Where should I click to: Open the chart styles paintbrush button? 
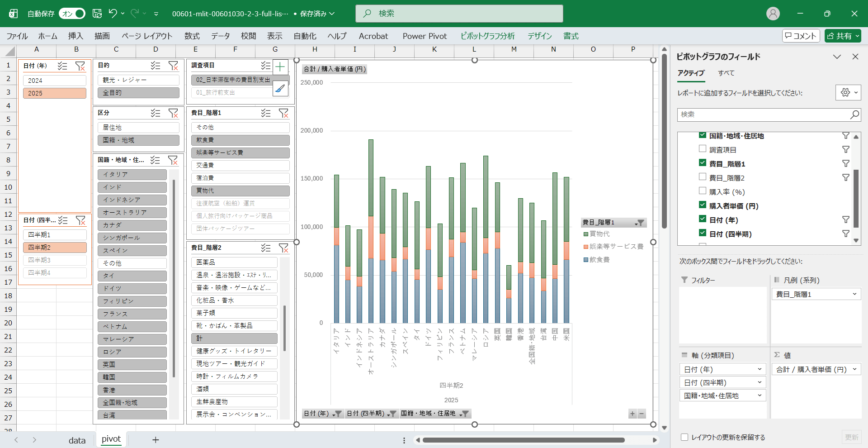pyautogui.click(x=280, y=89)
